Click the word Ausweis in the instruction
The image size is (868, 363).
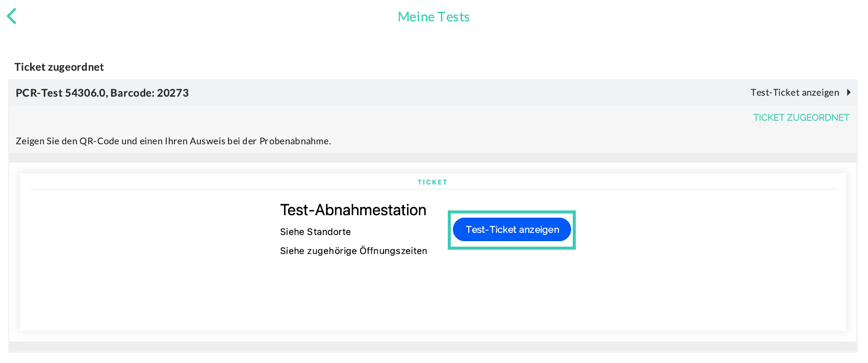(207, 141)
